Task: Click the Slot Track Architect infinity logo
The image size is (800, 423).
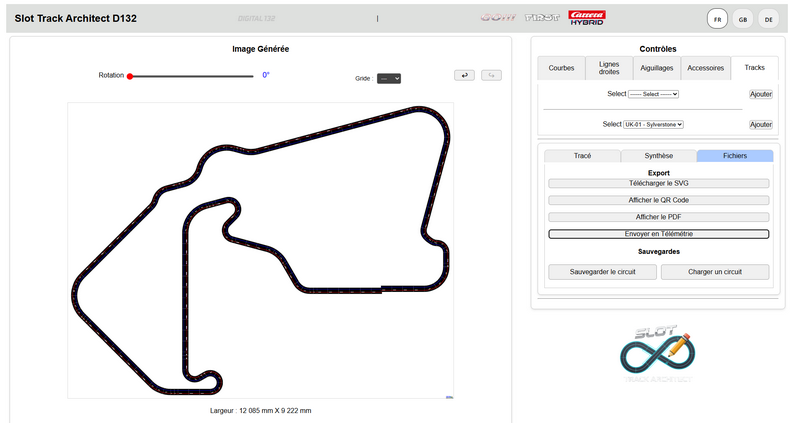Action: [658, 354]
